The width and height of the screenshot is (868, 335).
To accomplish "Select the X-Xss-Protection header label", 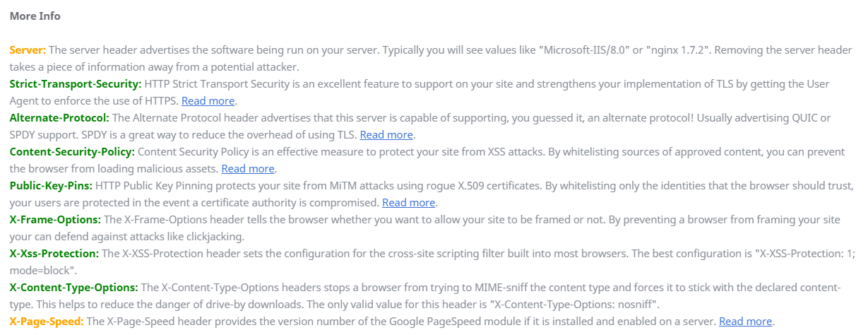I will coord(54,253).
